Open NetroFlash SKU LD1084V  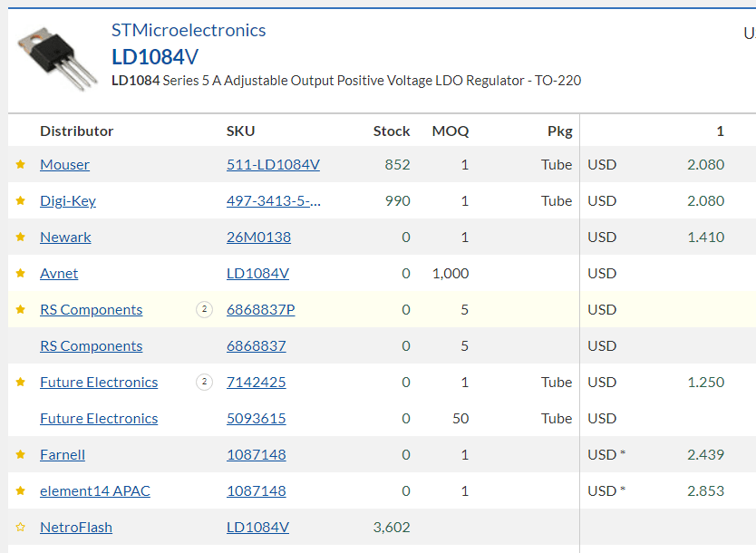coord(258,528)
